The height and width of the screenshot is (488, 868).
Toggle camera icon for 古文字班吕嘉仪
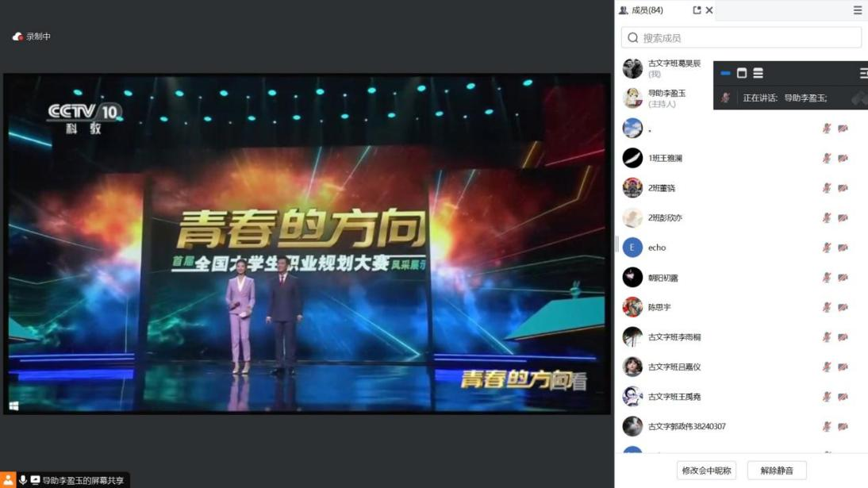[843, 367]
